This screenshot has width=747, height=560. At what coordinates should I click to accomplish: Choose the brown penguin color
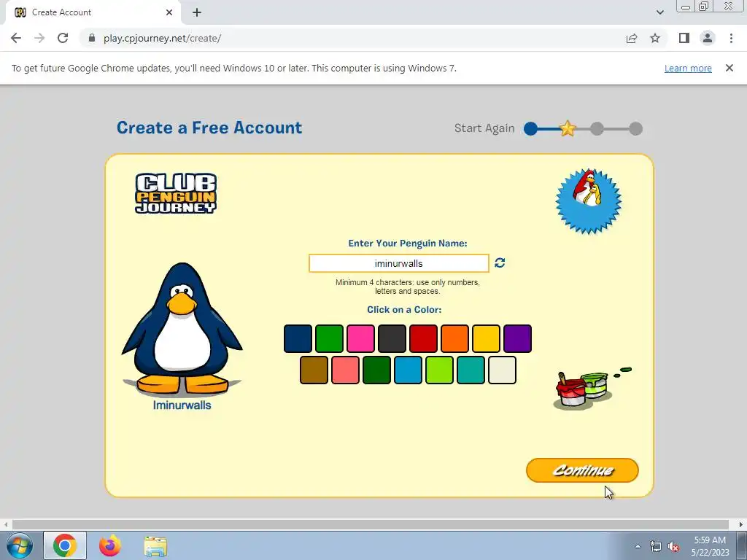[x=314, y=370]
